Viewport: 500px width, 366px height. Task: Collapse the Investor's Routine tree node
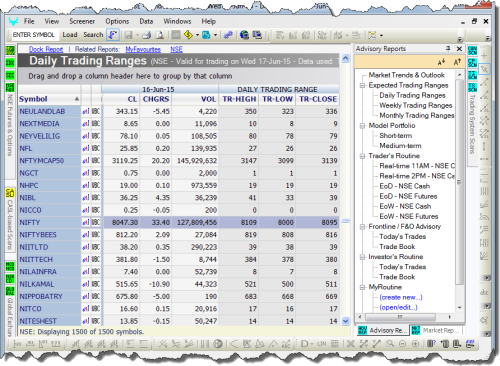point(362,257)
